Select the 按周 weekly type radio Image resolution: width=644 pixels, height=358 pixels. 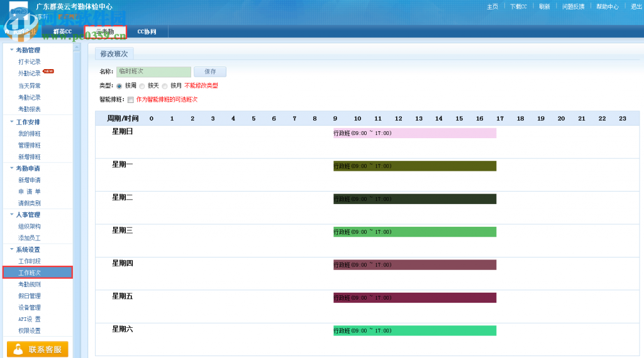[x=119, y=86]
